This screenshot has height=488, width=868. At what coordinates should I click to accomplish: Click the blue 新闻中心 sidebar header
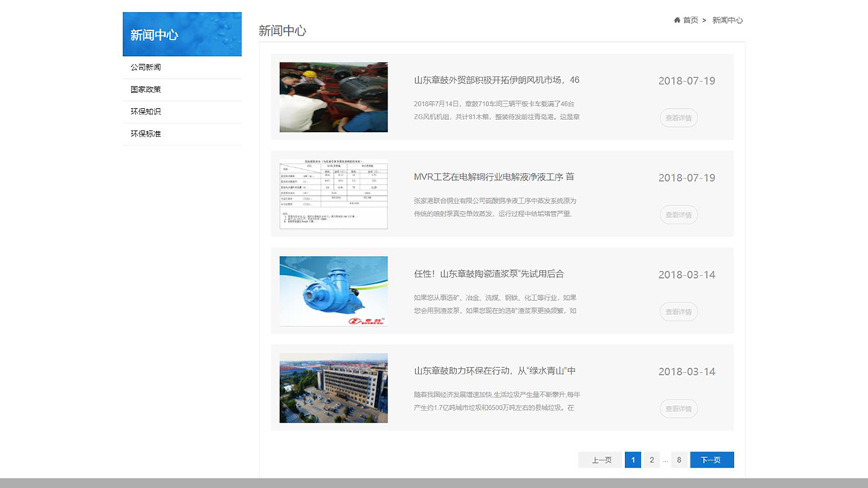(x=182, y=34)
